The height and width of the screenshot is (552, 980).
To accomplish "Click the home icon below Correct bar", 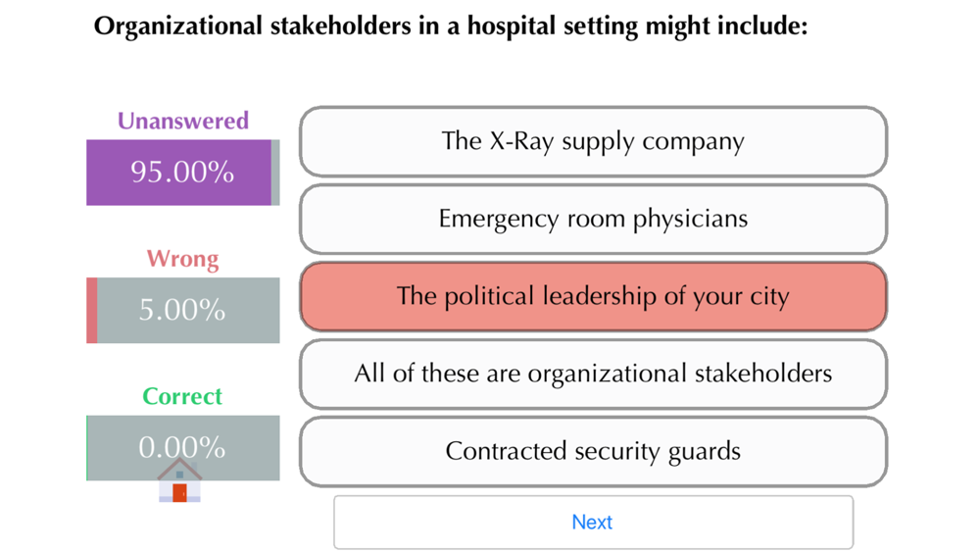I will (180, 480).
